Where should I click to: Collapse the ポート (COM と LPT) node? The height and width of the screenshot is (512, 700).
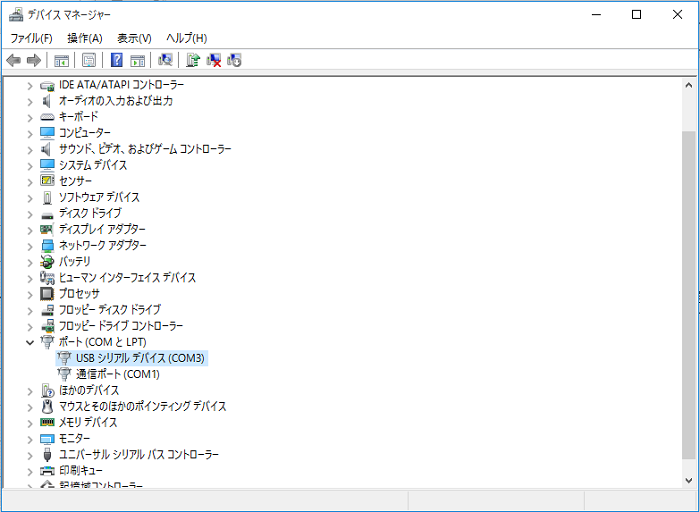29,342
